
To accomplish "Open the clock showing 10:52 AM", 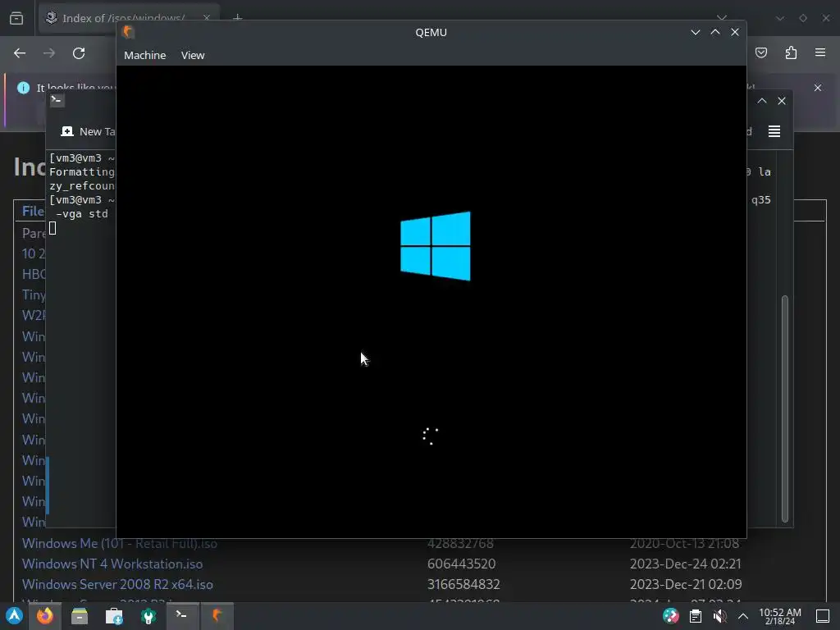I will click(x=780, y=616).
